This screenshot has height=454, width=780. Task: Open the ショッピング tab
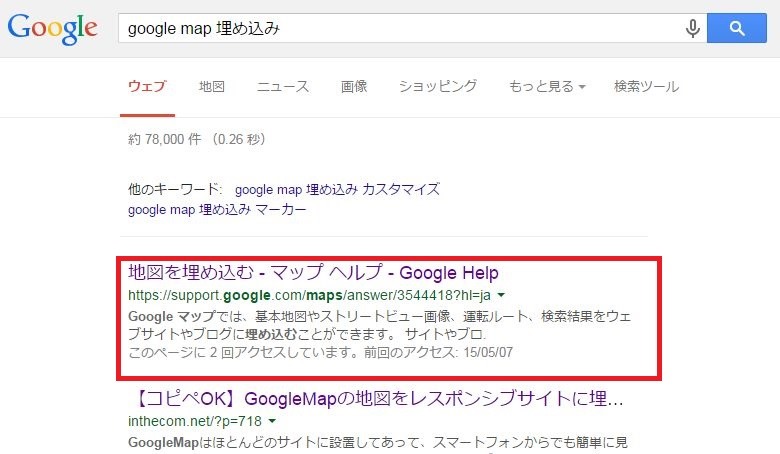pos(438,87)
